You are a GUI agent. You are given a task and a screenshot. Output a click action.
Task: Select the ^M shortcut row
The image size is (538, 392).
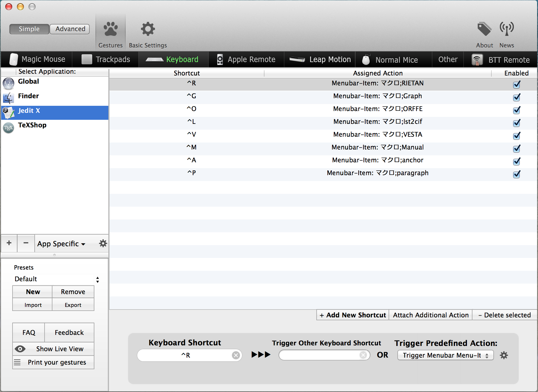tap(323, 149)
